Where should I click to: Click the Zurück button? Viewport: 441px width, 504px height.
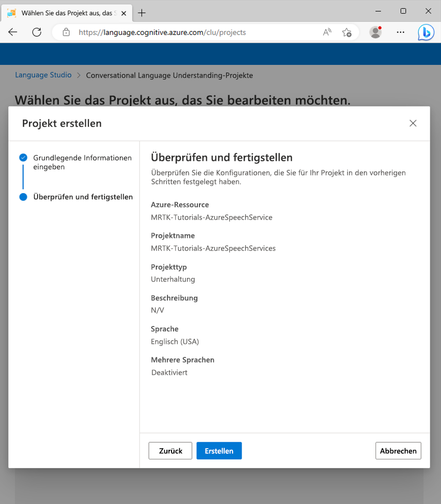tap(171, 451)
